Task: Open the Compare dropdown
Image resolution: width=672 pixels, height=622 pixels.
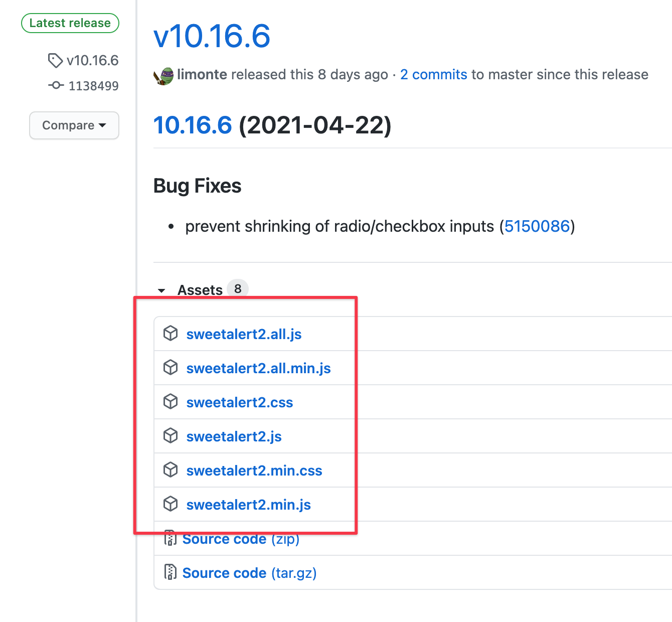Action: click(74, 125)
